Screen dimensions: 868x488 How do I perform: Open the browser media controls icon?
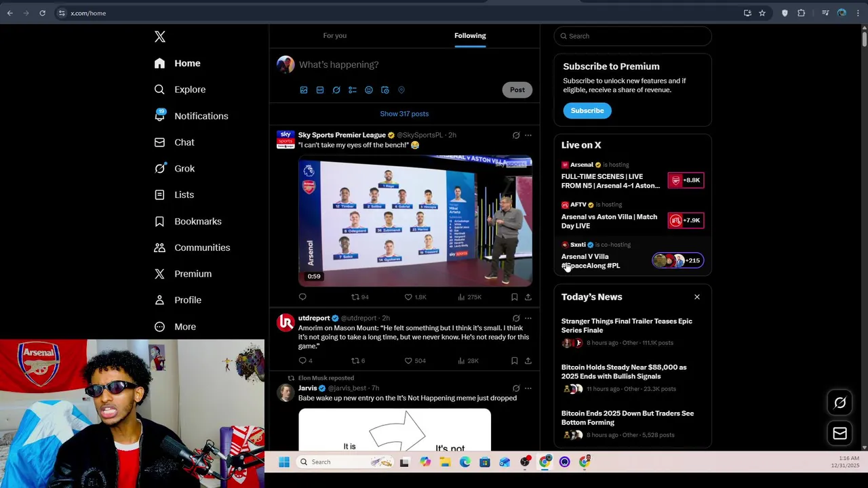coord(825,13)
